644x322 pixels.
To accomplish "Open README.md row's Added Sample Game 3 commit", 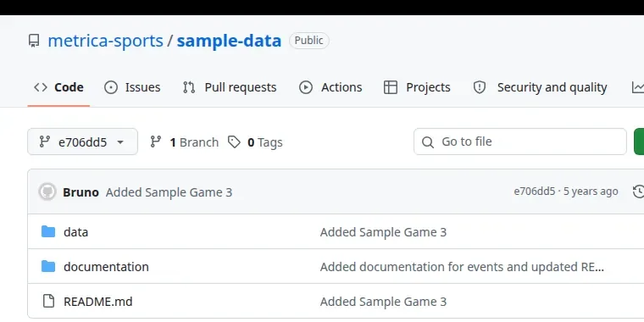I will tap(383, 302).
